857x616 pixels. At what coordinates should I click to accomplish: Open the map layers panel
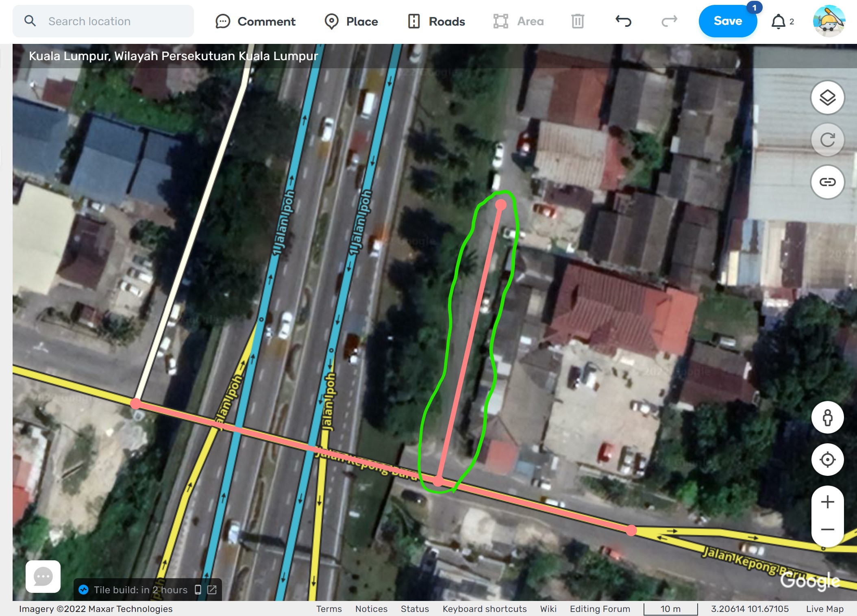[x=827, y=98]
